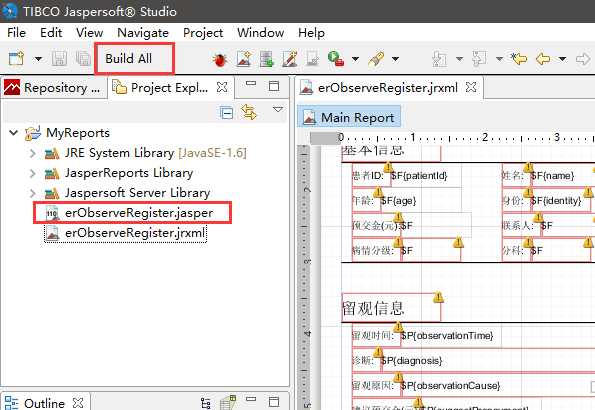Open the File menu
The width and height of the screenshot is (595, 410).
tap(16, 33)
